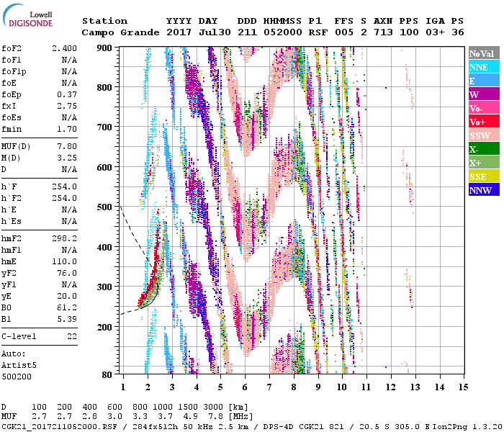This screenshot has width=504, height=432.
Task: Click the NNE cyan legend swatch
Action: pyautogui.click(x=482, y=67)
